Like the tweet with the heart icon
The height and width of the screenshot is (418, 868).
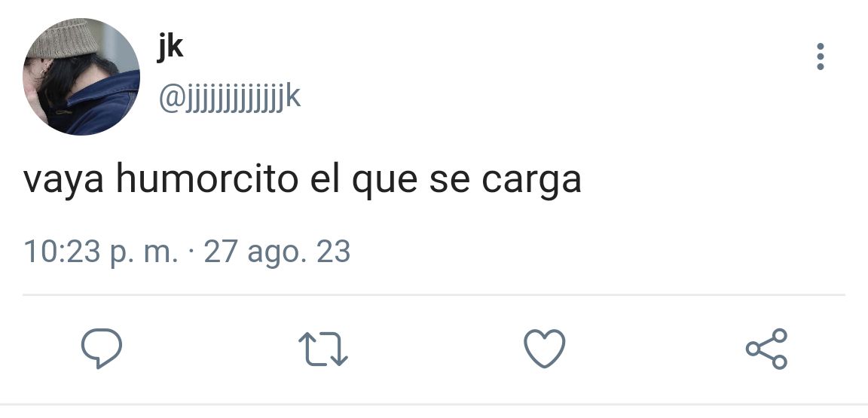coord(544,348)
